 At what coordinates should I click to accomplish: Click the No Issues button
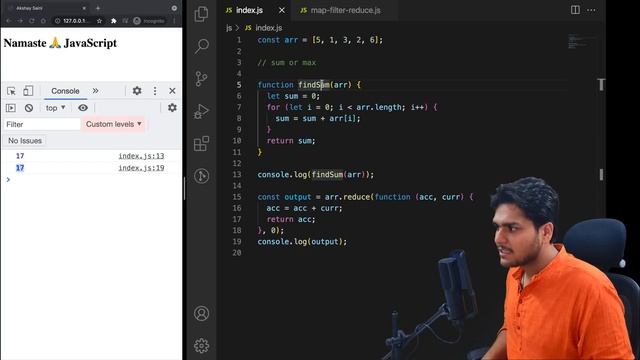point(25,140)
